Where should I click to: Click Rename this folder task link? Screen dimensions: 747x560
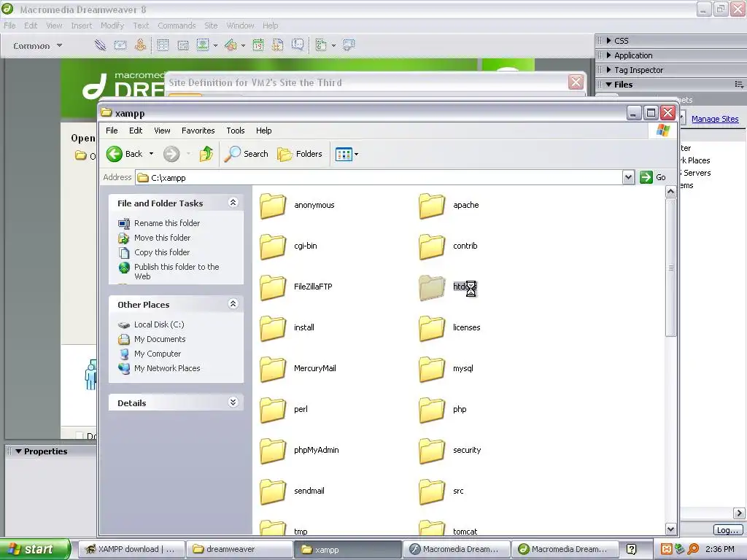click(x=167, y=223)
